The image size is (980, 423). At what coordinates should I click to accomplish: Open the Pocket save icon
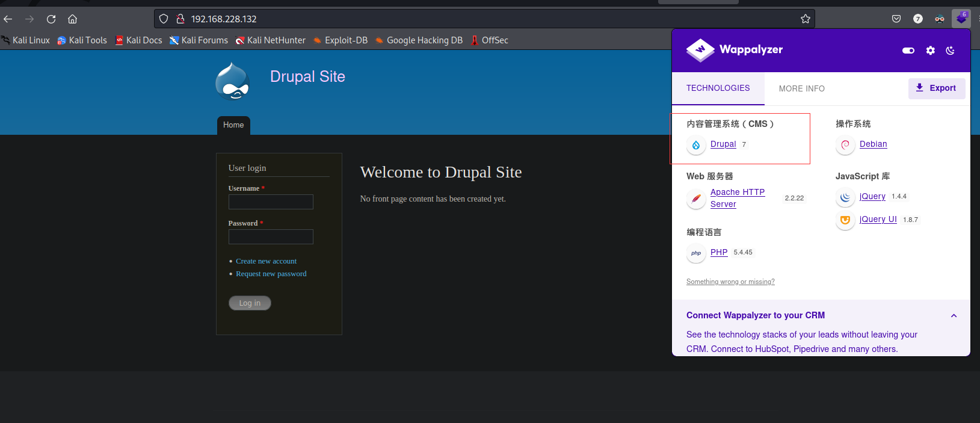click(896, 19)
